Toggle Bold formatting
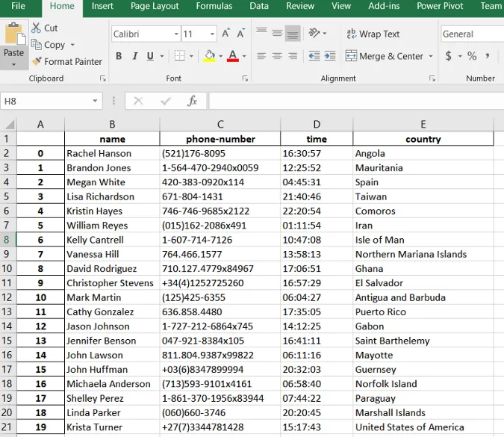Screen dimensions: 504x437 pos(119,56)
